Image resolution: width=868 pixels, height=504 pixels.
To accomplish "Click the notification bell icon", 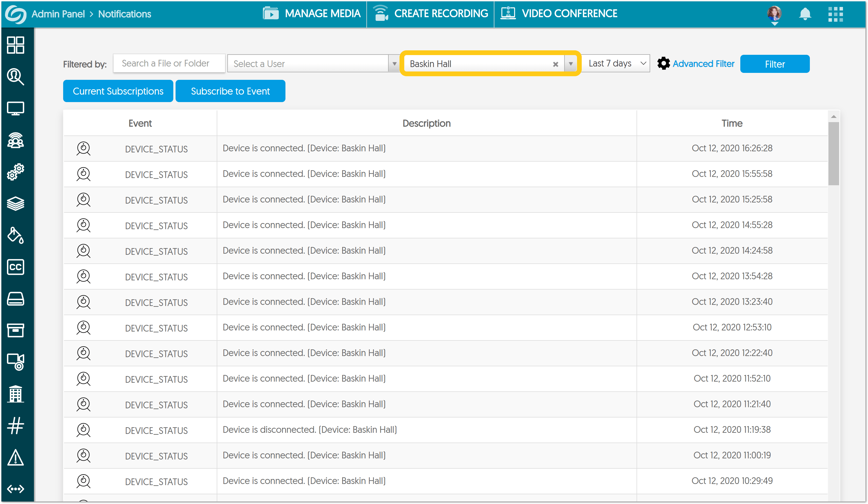I will [805, 14].
